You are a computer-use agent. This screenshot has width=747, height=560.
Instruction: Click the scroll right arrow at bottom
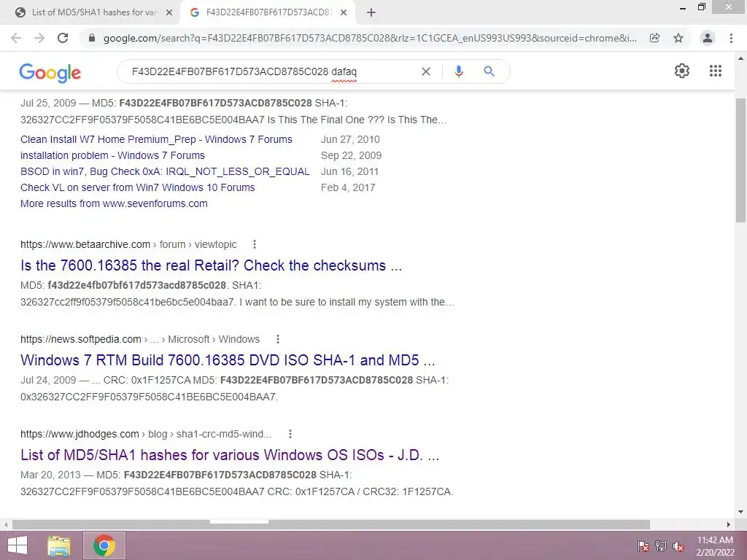click(x=729, y=524)
